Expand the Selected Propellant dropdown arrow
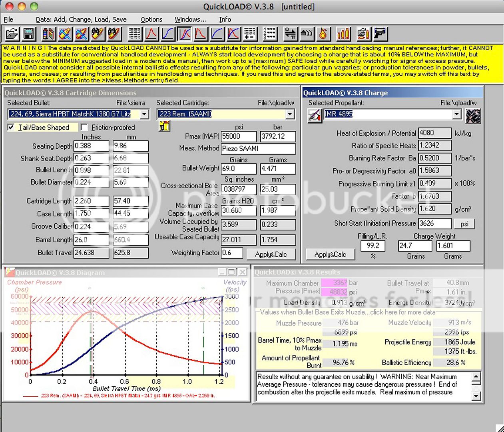 456,114
